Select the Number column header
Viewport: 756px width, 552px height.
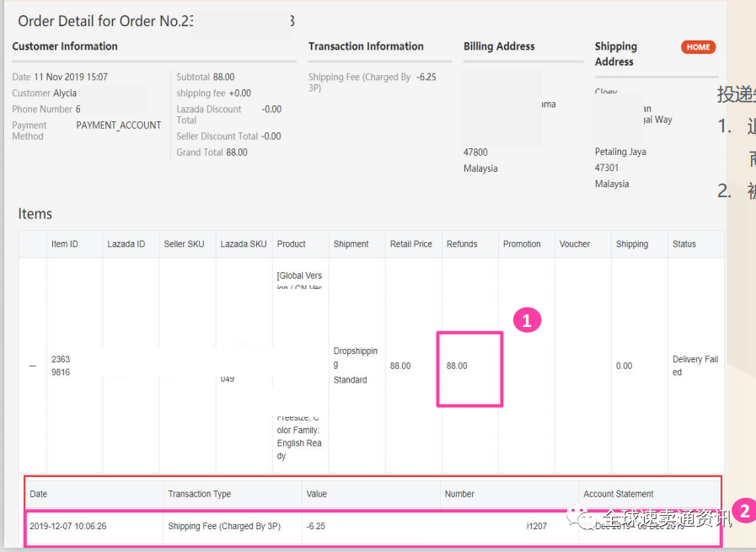(459, 494)
